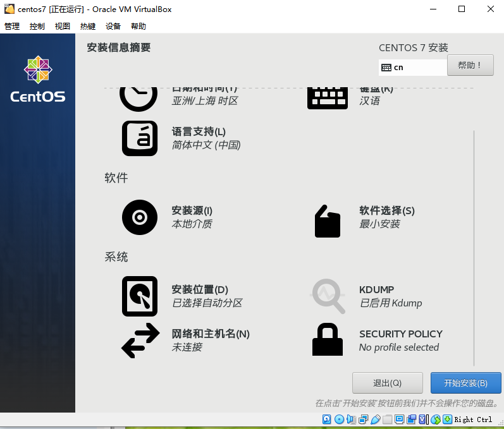Click the 退出(Q) quit button
The width and height of the screenshot is (504, 429).
coord(387,383)
